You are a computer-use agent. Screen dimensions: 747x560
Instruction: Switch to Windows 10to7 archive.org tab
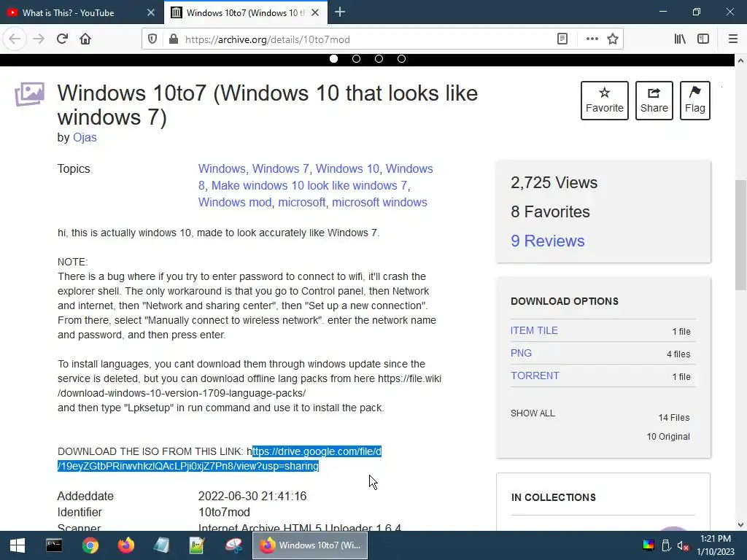pyautogui.click(x=246, y=12)
